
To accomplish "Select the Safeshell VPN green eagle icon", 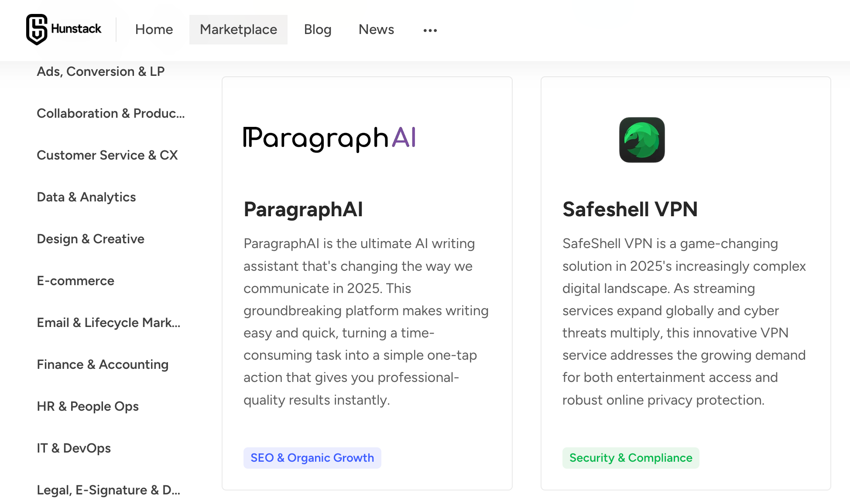I will [x=642, y=140].
